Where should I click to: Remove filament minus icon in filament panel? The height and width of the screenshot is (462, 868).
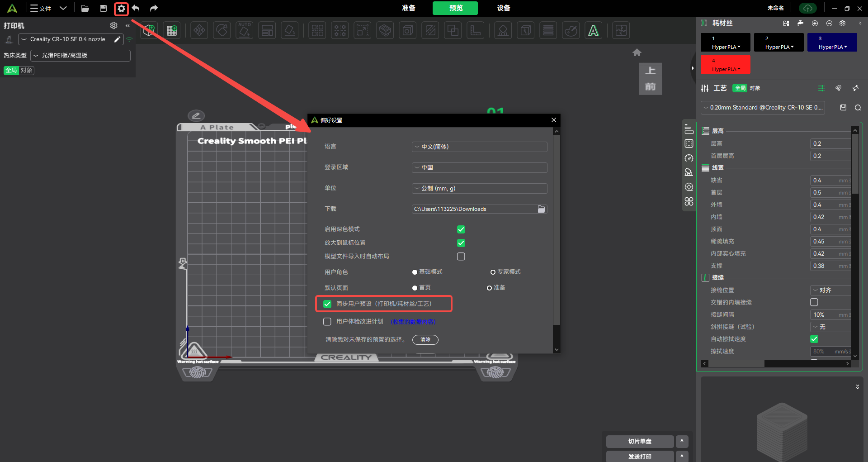click(x=829, y=23)
